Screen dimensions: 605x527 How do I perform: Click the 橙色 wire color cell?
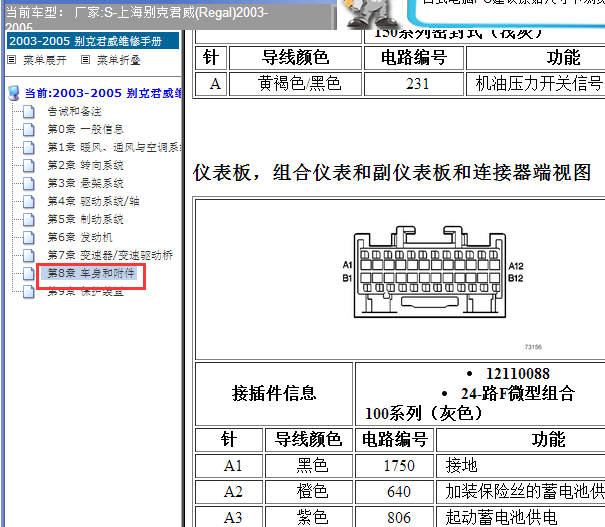click(309, 492)
